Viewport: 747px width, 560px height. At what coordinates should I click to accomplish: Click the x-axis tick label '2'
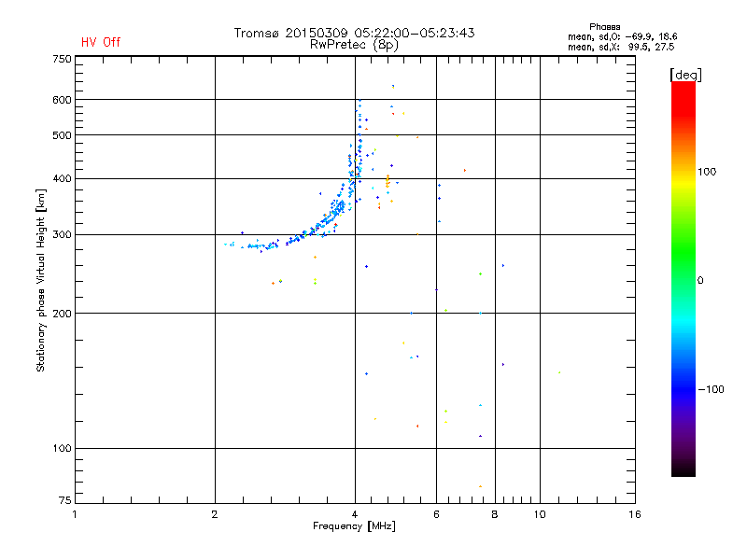click(x=215, y=514)
